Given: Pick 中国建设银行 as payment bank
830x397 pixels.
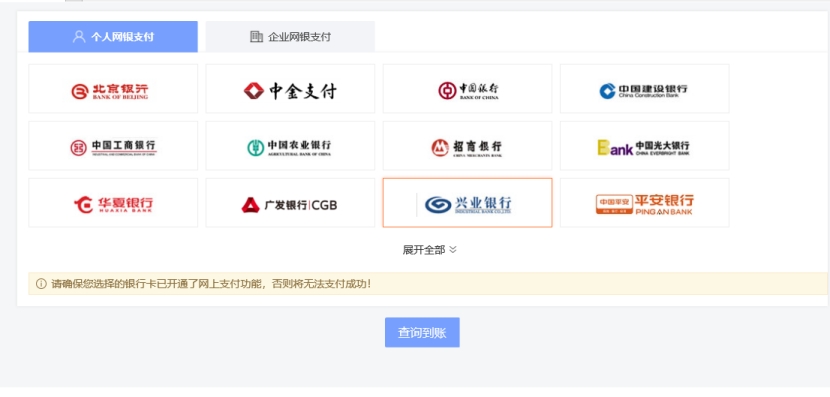Looking at the screenshot, I should click(x=645, y=89).
